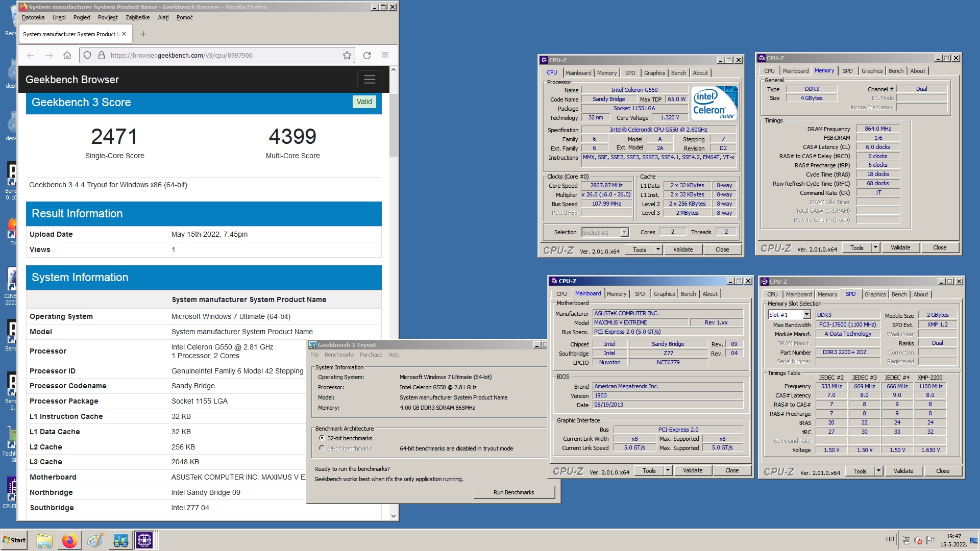This screenshot has width=980, height=551.
Task: Click Action Center flag tray icon
Action: (x=930, y=540)
